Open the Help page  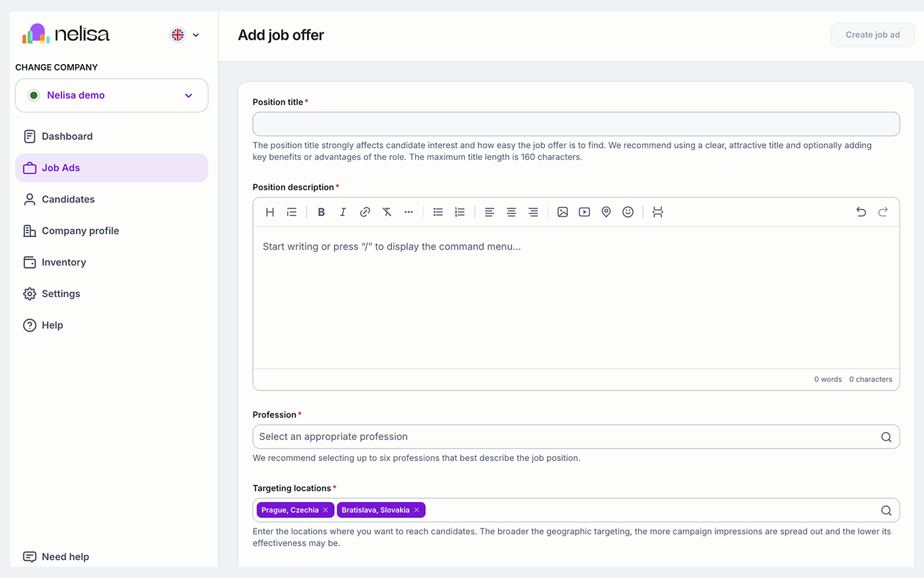click(x=112, y=325)
